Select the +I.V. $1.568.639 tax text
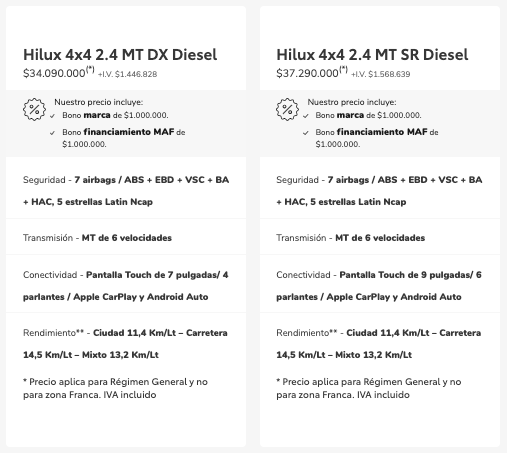This screenshot has height=453, width=507. coord(381,74)
